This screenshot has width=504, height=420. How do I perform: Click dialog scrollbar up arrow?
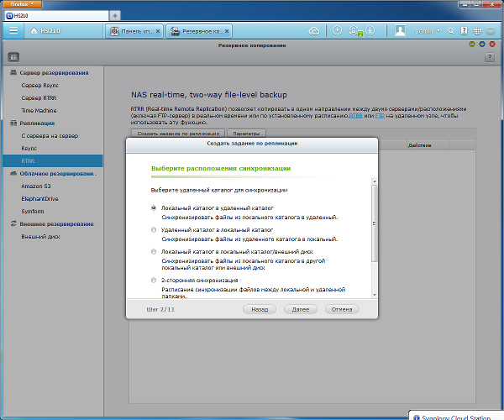(x=374, y=181)
